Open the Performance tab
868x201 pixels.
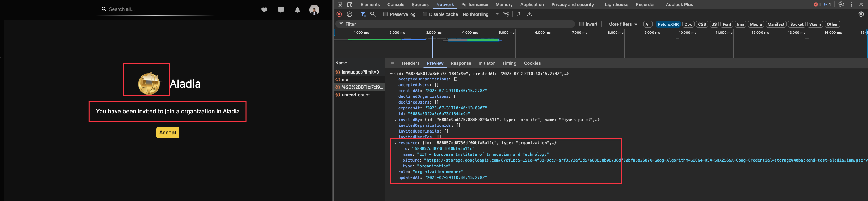point(475,4)
